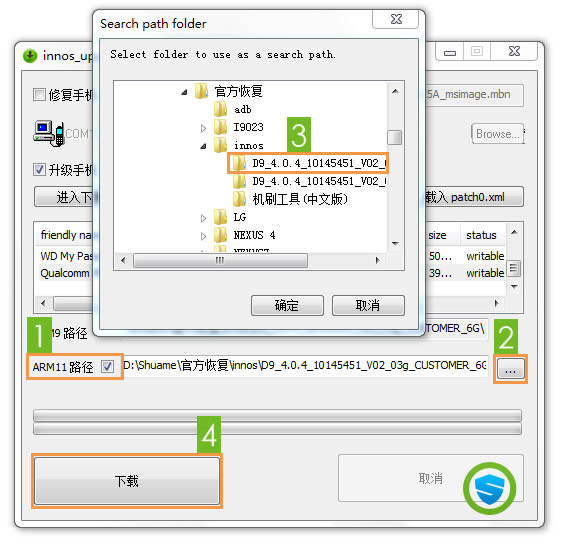Click the computer and phone COM port icon
The width and height of the screenshot is (562, 547).
coord(49,133)
